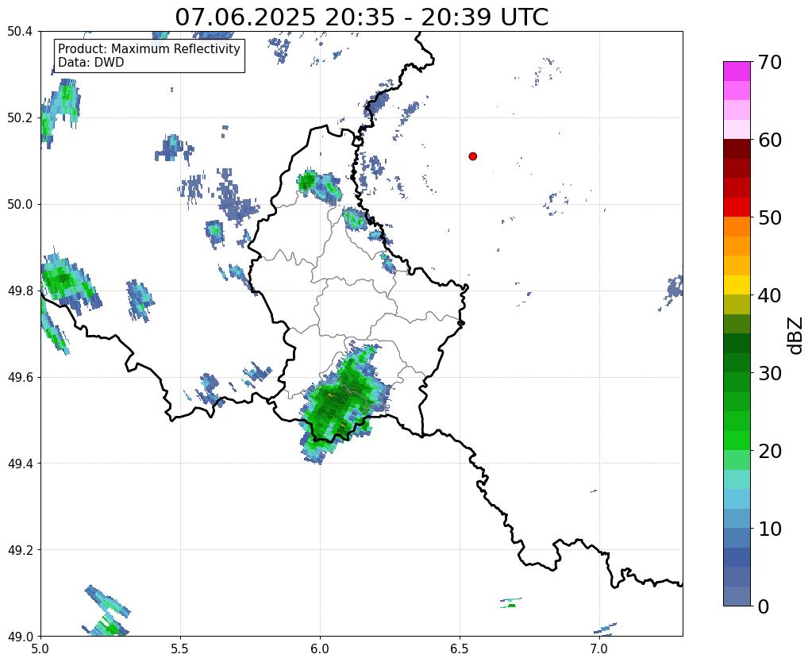Click the 40 label on the colorbar
812x662 pixels.
[x=770, y=295]
